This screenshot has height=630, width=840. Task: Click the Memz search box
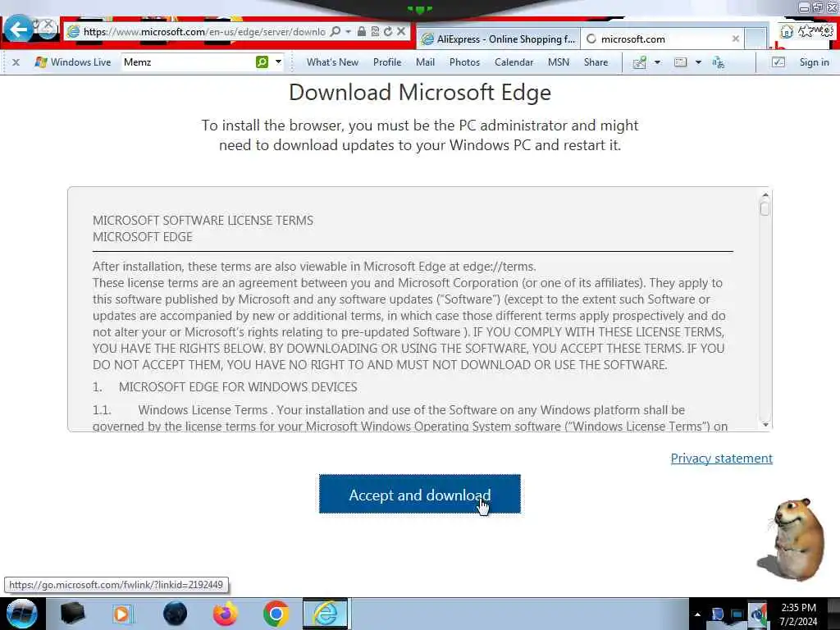tap(188, 62)
